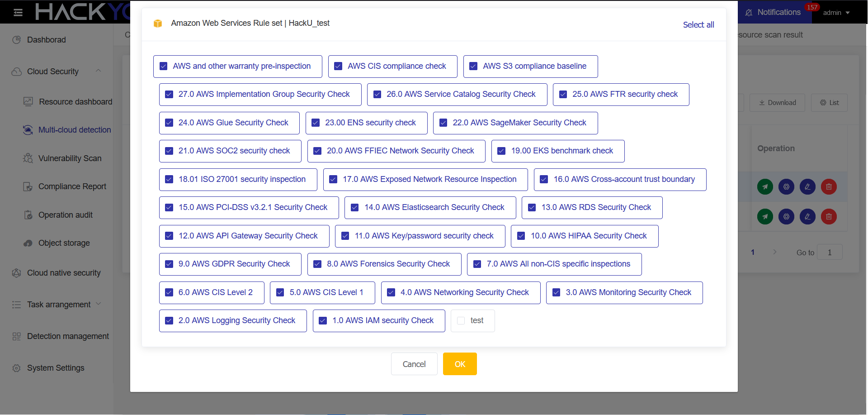Click the Resource dashboard icon
The width and height of the screenshot is (868, 415).
coord(28,102)
